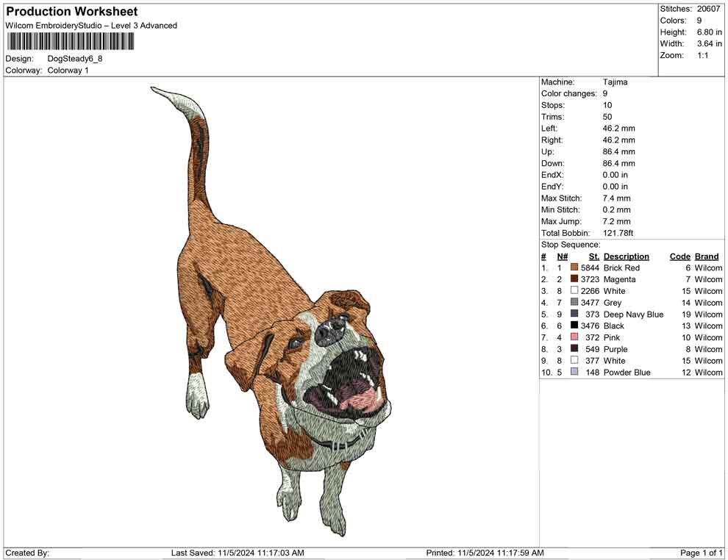Click the 'Production Worksheet' title
728x560 pixels.
click(x=72, y=11)
